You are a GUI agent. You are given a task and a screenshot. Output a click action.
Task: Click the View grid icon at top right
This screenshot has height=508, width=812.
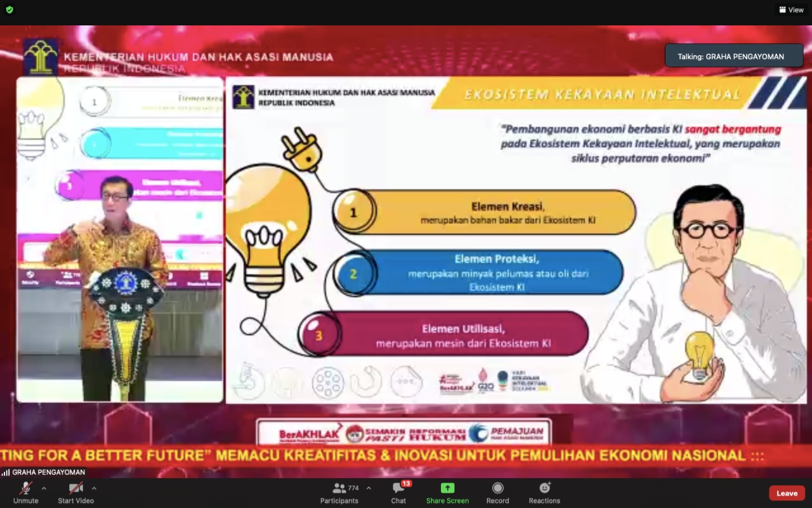click(783, 10)
